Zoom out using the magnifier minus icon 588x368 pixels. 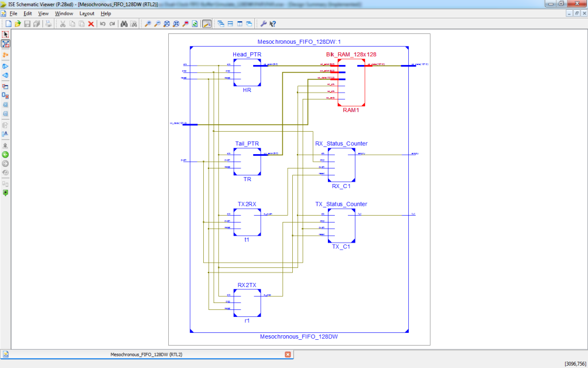[157, 24]
